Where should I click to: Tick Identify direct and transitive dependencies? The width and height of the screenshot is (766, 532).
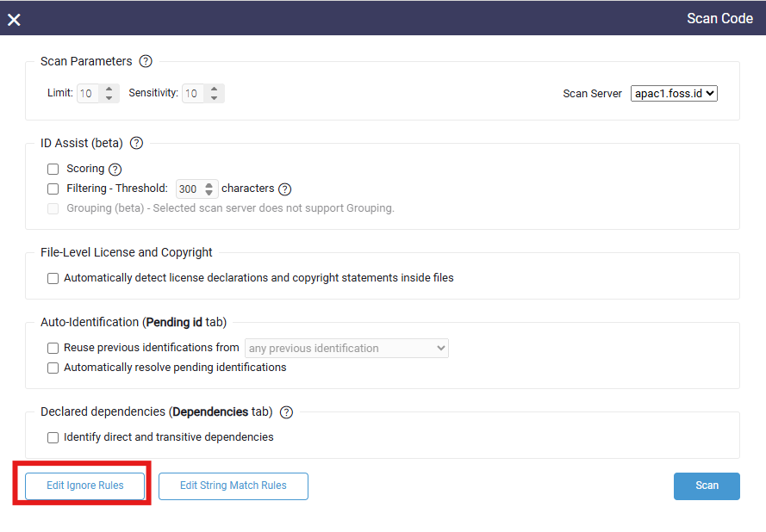[x=53, y=437]
